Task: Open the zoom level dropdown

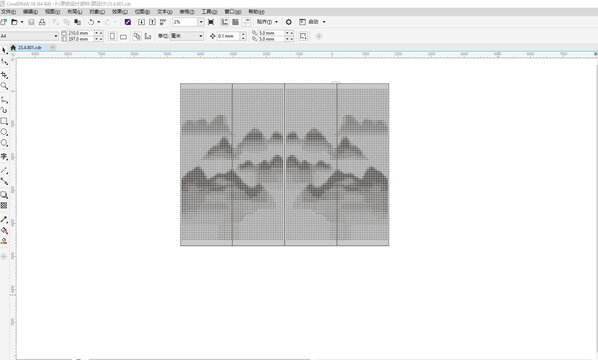Action: point(201,22)
